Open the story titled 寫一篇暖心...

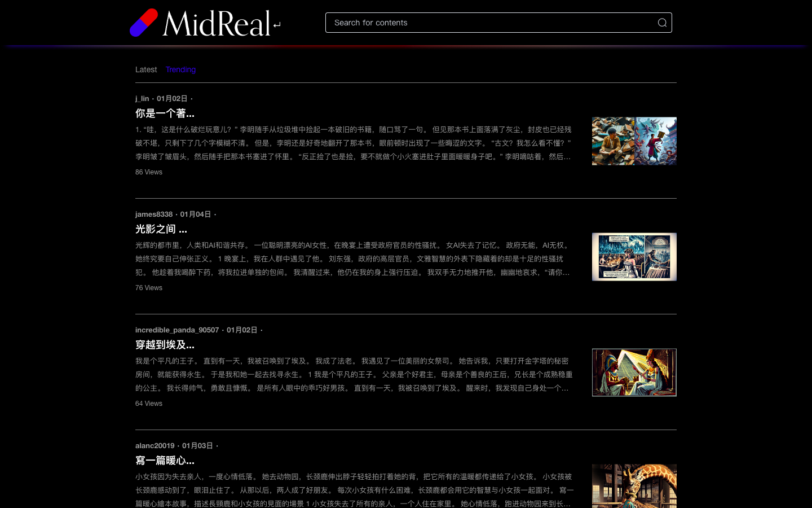tap(165, 461)
